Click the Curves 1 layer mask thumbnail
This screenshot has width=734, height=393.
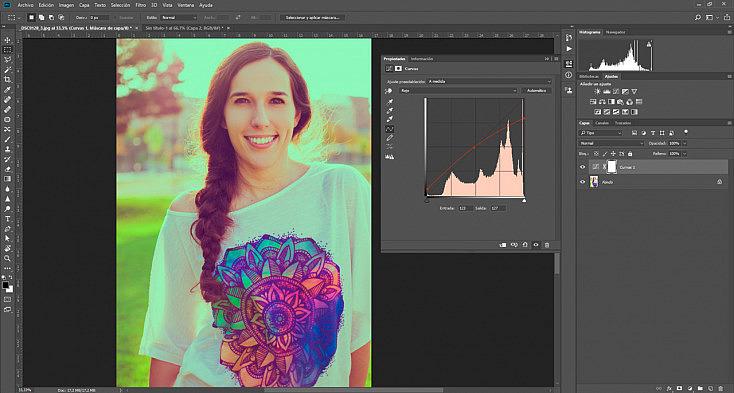tap(612, 167)
